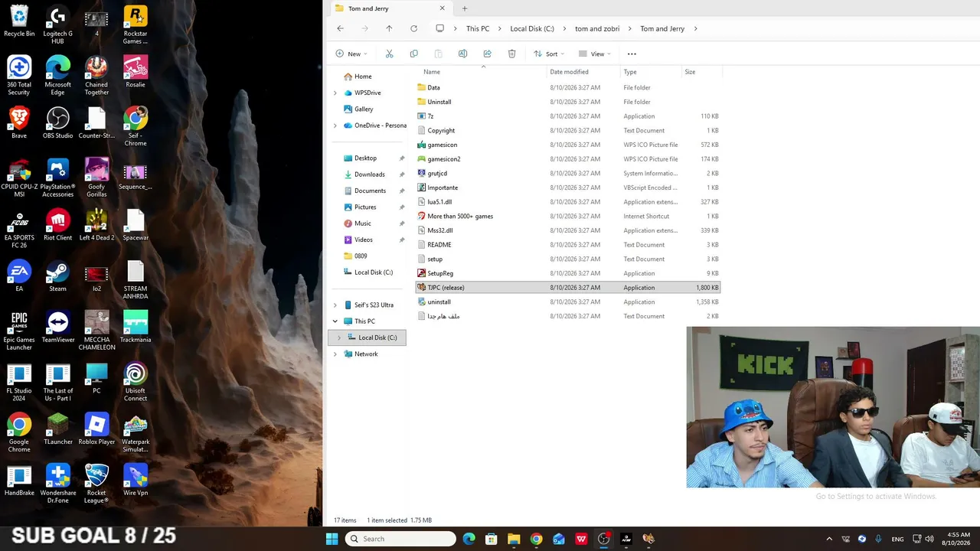This screenshot has width=980, height=551.
Task: Cut the selected file in Explorer toolbar
Action: (389, 54)
